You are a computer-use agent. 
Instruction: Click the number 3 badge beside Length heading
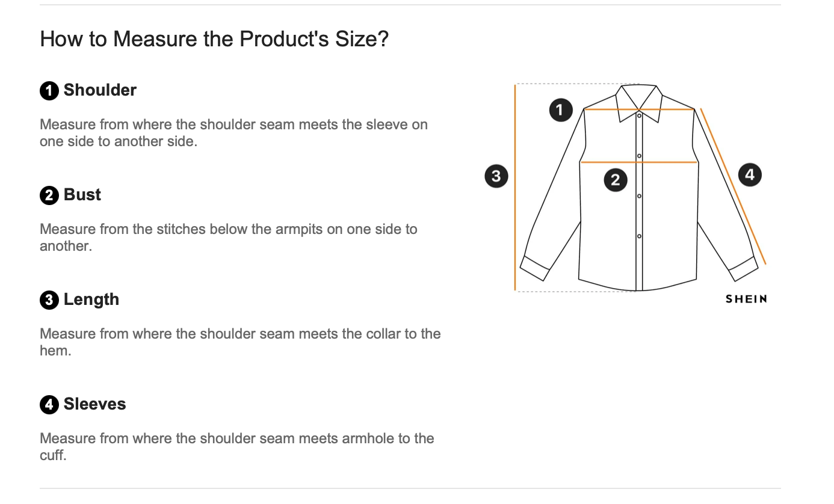tap(49, 300)
